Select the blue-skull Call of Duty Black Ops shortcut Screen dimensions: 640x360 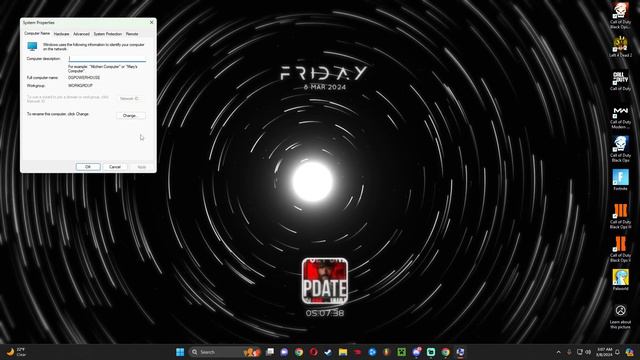tap(620, 149)
